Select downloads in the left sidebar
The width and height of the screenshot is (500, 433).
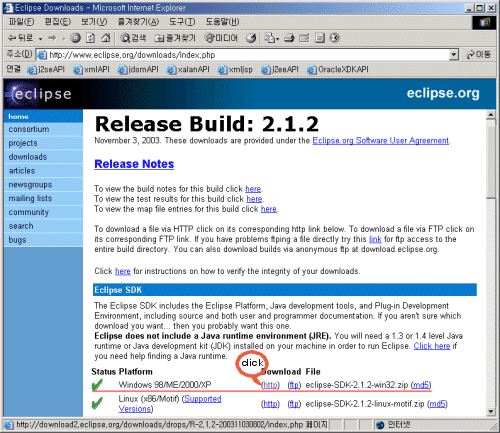pos(28,157)
